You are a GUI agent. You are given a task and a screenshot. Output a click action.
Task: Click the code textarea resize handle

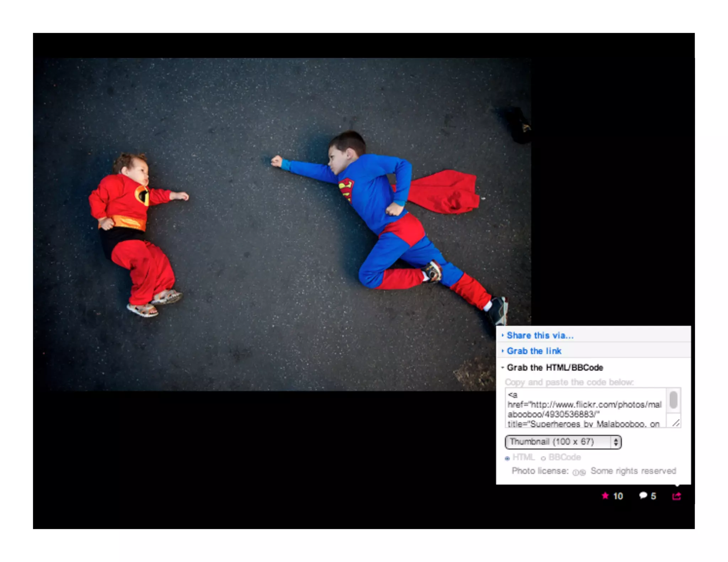[676, 422]
